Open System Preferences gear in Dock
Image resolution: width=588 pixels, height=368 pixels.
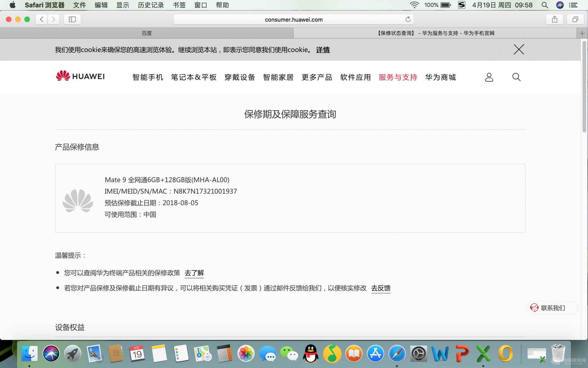pyautogui.click(x=418, y=354)
